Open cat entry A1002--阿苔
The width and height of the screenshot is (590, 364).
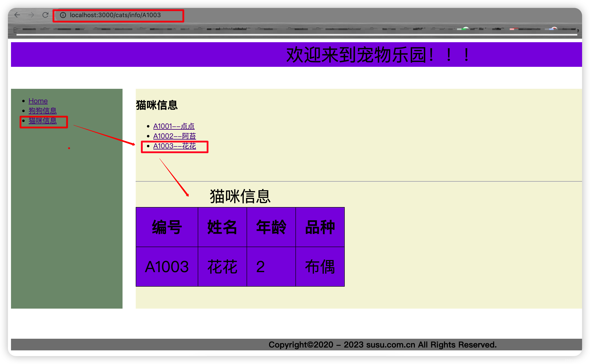[174, 136]
